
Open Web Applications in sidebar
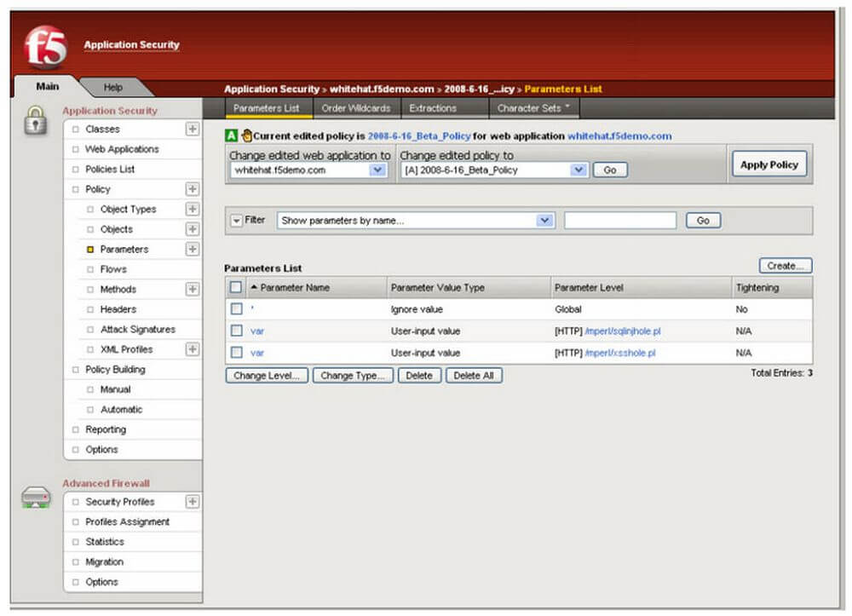[122, 149]
